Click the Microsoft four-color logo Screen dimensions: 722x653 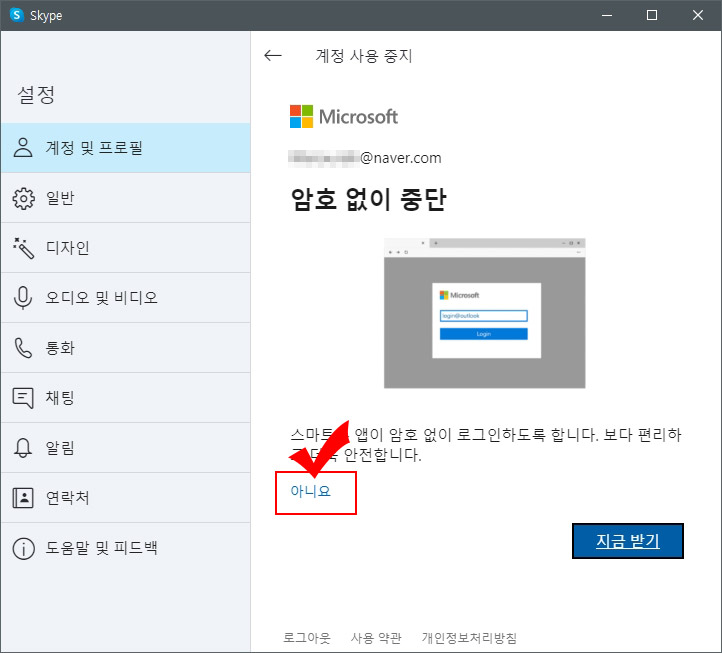(301, 117)
